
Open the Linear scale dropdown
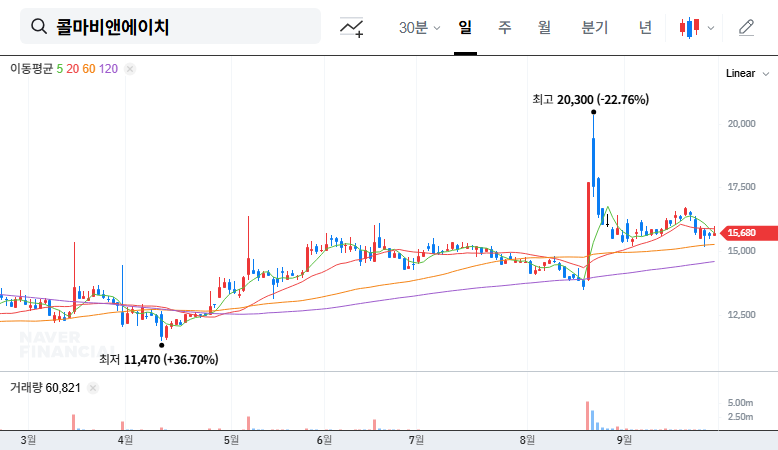click(747, 73)
